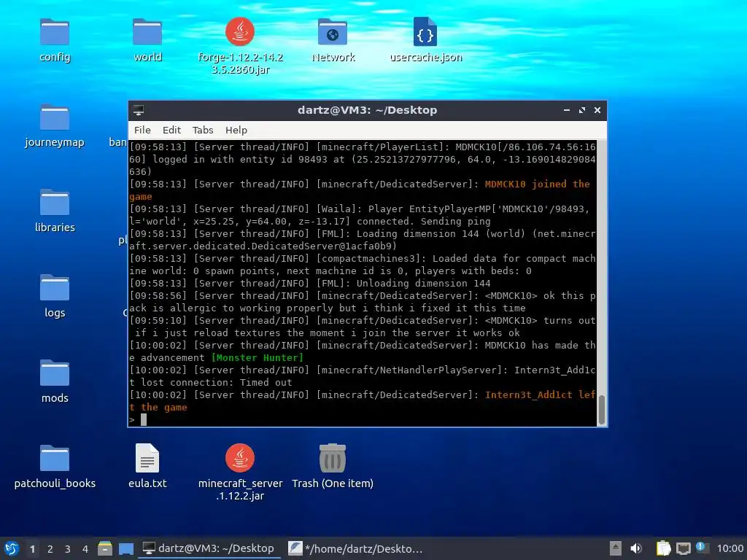Click the removable media eject tray icon

pyautogui.click(x=616, y=548)
